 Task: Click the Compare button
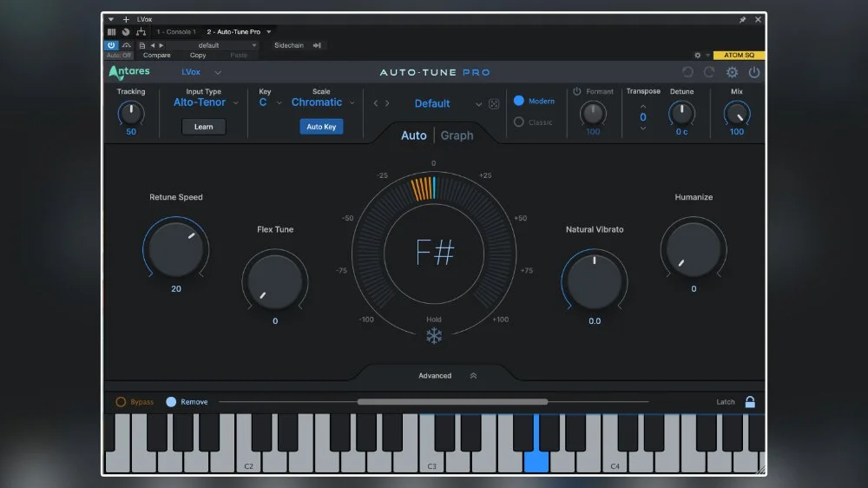(156, 56)
